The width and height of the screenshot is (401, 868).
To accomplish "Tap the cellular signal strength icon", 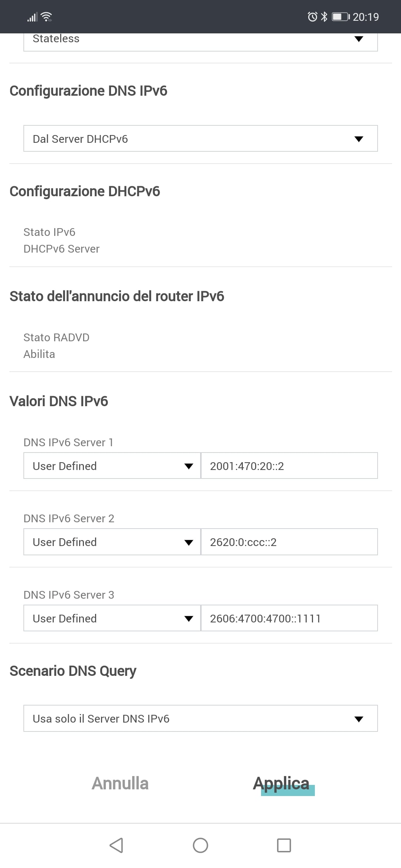I will point(32,17).
